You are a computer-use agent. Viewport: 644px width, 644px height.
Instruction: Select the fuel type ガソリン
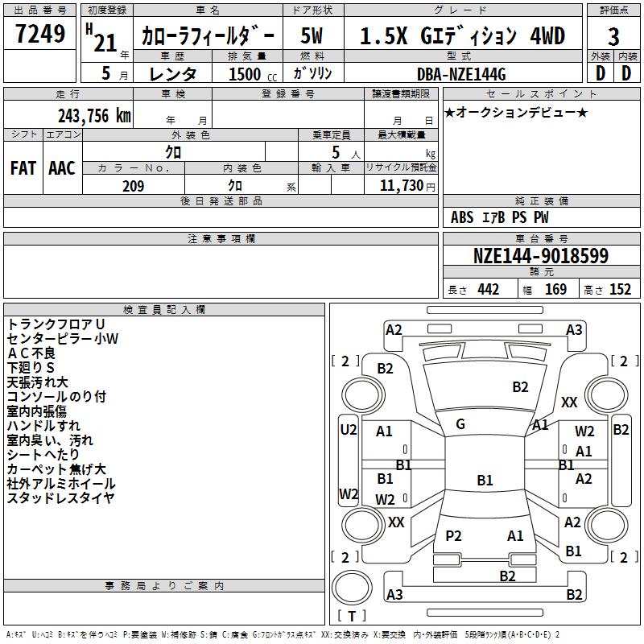(312, 73)
